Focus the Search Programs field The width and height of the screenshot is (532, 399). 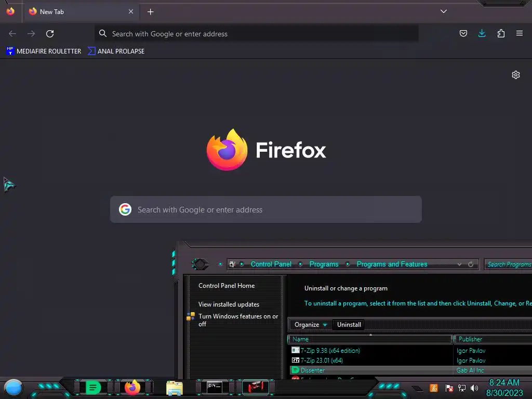coord(508,264)
